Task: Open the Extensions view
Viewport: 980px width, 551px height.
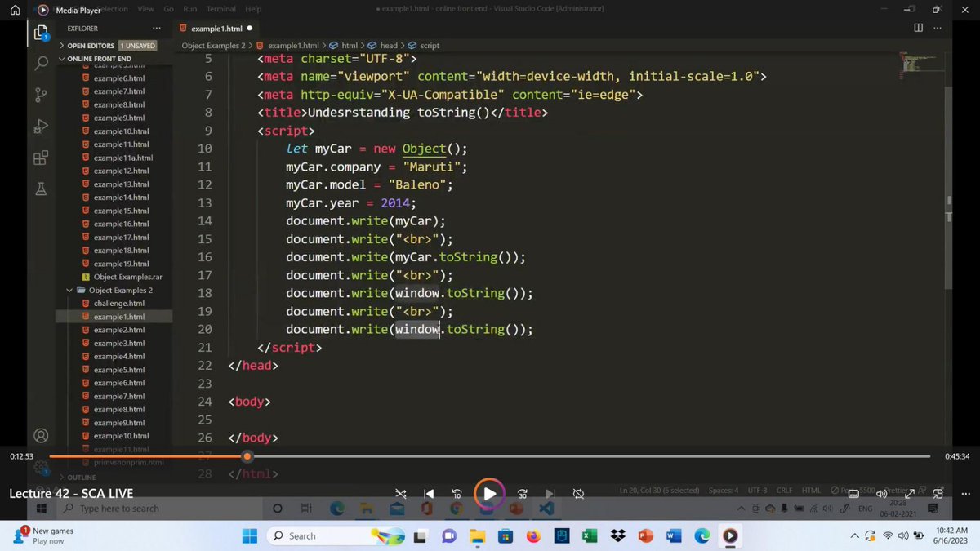Action: point(41,158)
